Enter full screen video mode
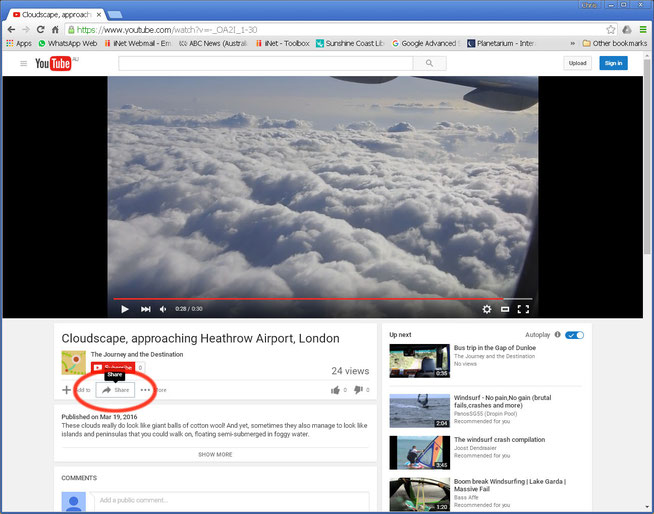 523,309
